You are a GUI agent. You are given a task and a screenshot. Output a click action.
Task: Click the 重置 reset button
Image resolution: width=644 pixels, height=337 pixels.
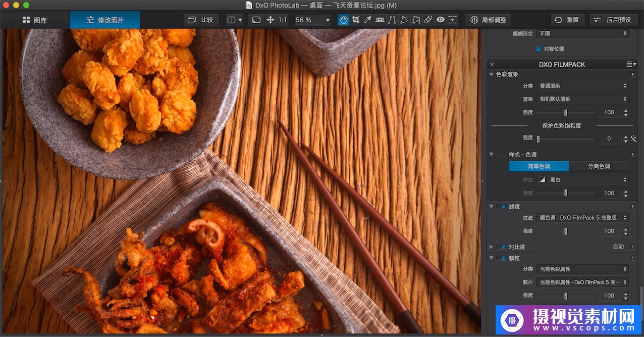coord(567,20)
